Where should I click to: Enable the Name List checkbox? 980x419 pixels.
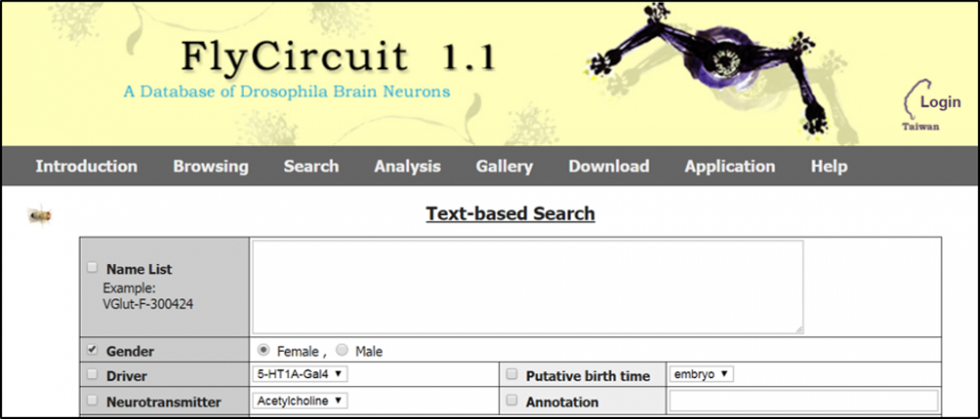(x=92, y=268)
